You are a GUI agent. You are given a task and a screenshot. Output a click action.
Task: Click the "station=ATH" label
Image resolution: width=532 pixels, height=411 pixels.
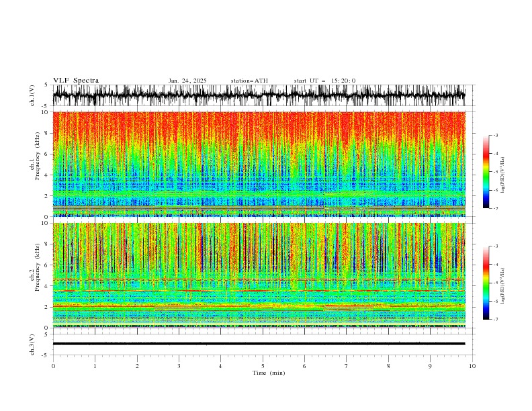coord(249,81)
